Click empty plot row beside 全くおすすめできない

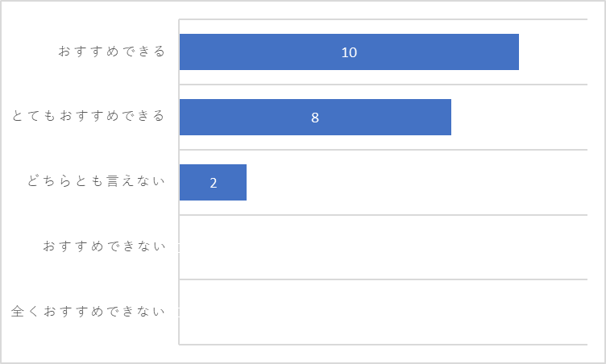(x=384, y=312)
